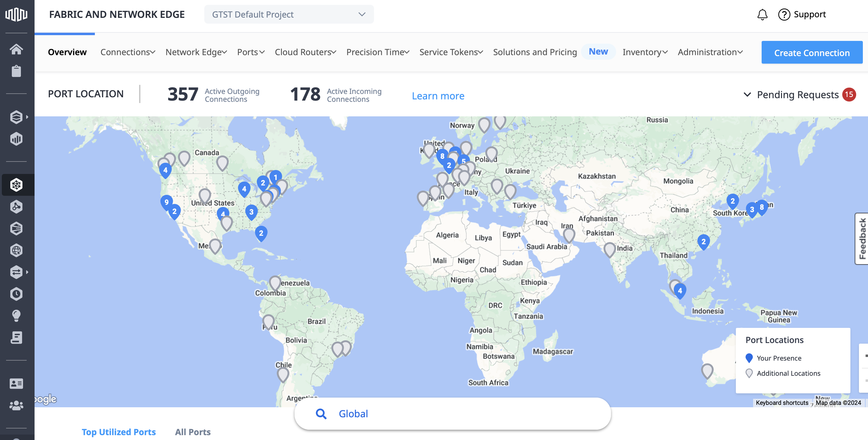Open the clock hexagon sidebar icon
Screen dimensions: 868x440
point(16,294)
